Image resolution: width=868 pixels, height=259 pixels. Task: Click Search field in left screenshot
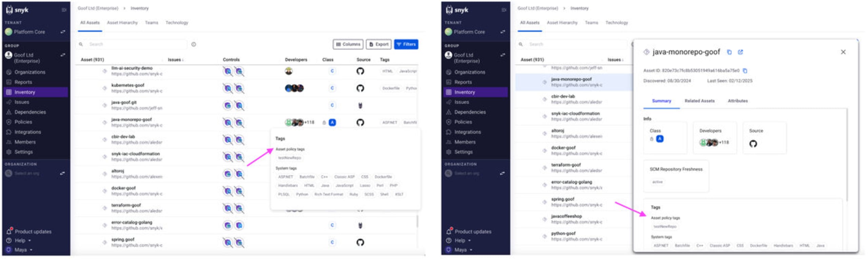coord(132,44)
